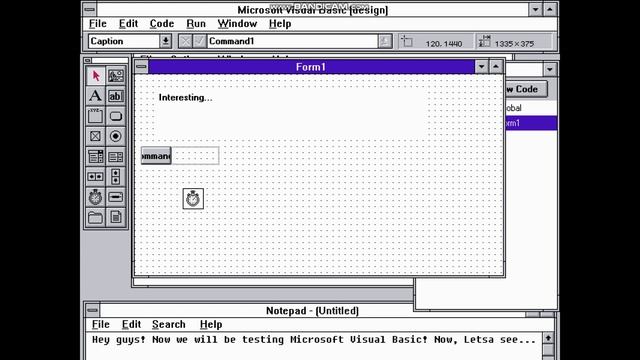Click the Command1 property value field
This screenshot has height=360, width=640.
(x=292, y=41)
